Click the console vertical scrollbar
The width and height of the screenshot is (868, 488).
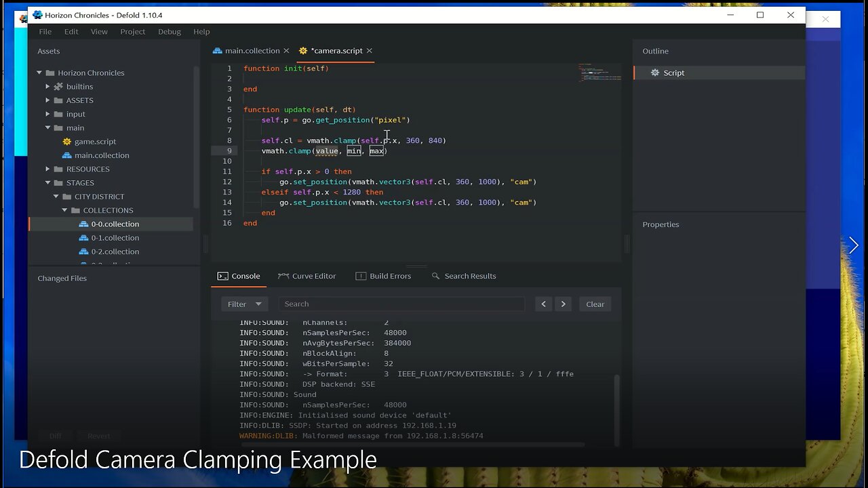pos(617,409)
